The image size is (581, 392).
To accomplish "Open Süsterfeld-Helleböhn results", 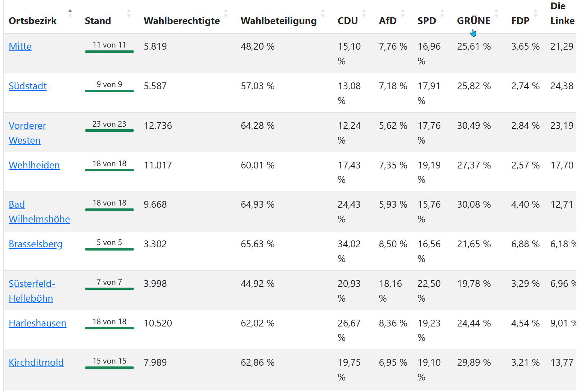I will [x=32, y=291].
